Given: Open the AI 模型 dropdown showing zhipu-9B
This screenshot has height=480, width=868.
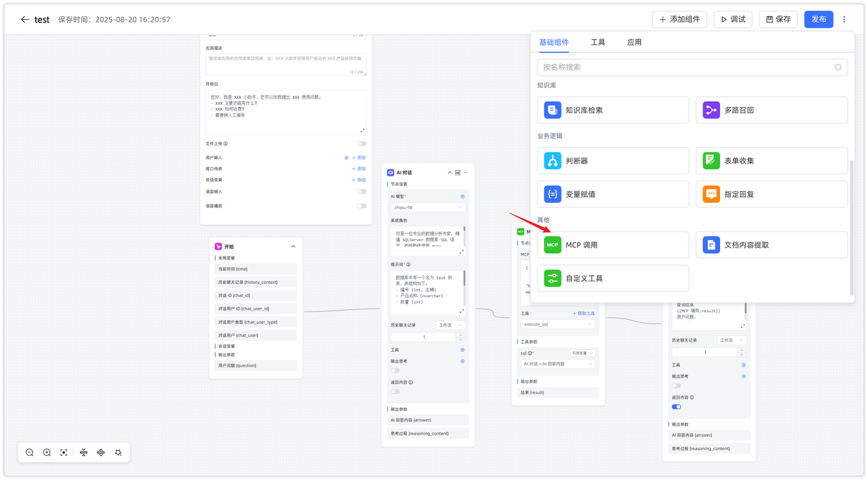Looking at the screenshot, I should coord(427,207).
